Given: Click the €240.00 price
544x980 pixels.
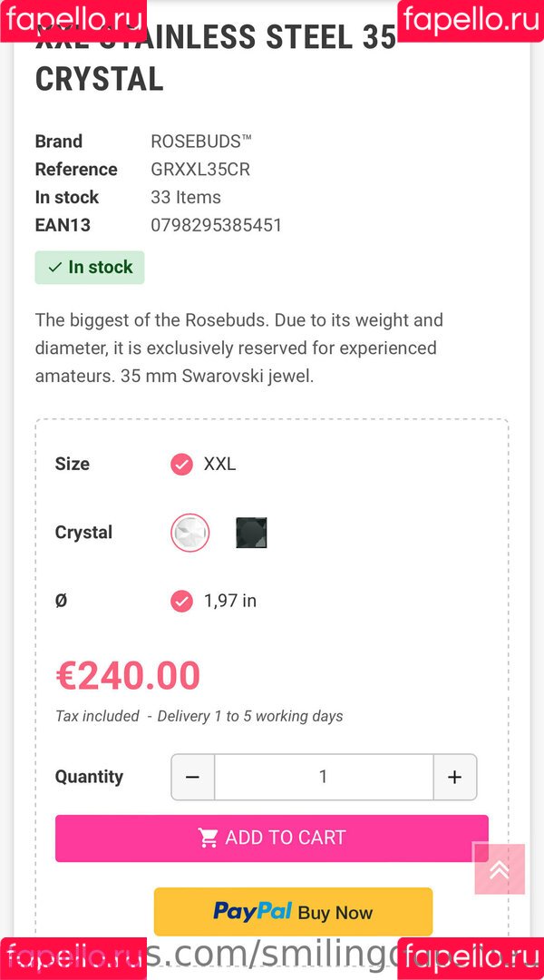Looking at the screenshot, I should (x=128, y=676).
